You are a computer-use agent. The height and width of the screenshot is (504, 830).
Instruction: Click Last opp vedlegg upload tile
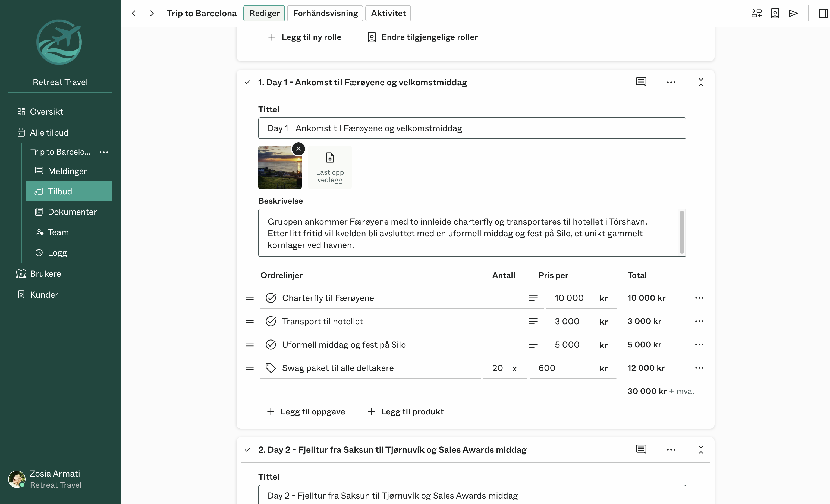pos(329,167)
